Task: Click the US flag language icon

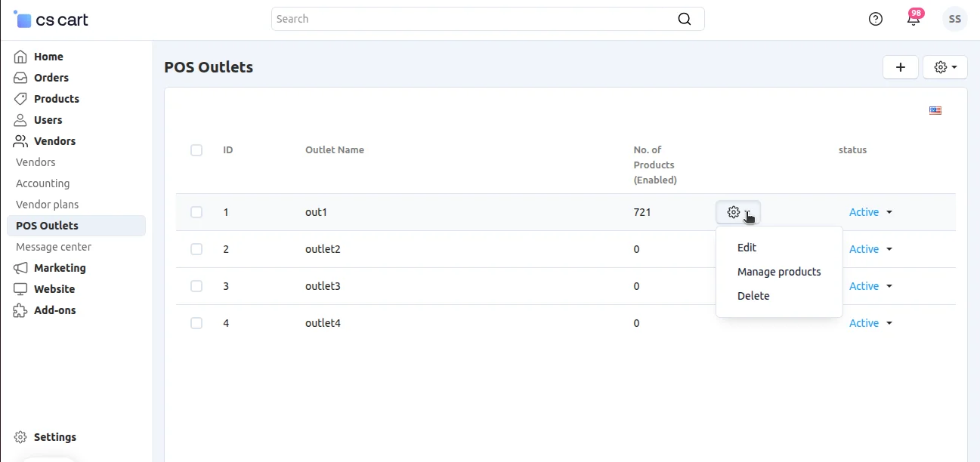Action: tap(935, 111)
